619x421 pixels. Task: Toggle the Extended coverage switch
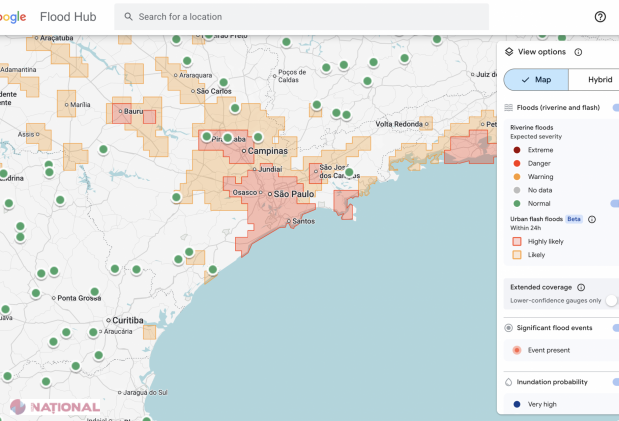[611, 300]
